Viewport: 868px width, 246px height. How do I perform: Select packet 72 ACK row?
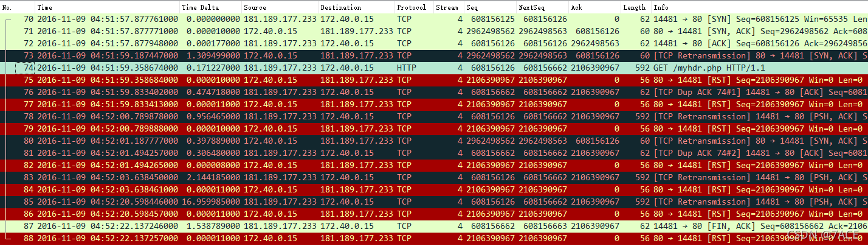pyautogui.click(x=434, y=43)
